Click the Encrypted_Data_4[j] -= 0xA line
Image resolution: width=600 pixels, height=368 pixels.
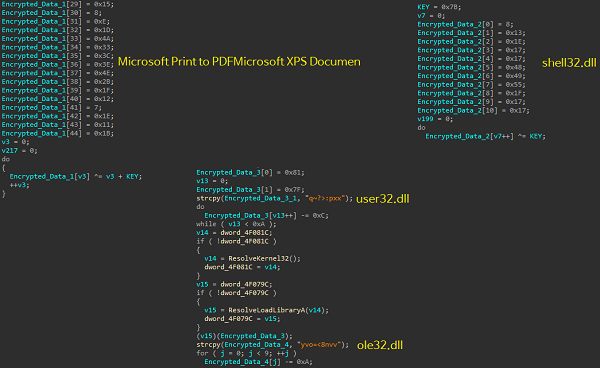click(x=258, y=362)
